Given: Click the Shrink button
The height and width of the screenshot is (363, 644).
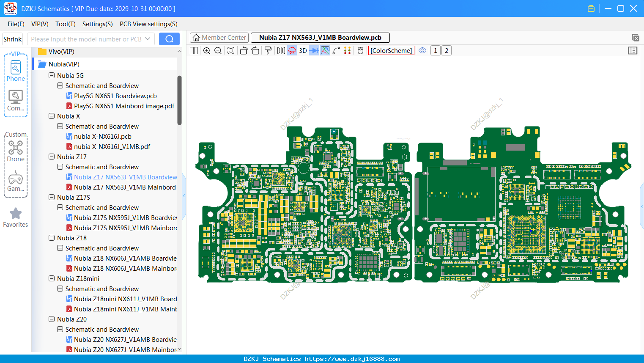Looking at the screenshot, I should (x=12, y=39).
